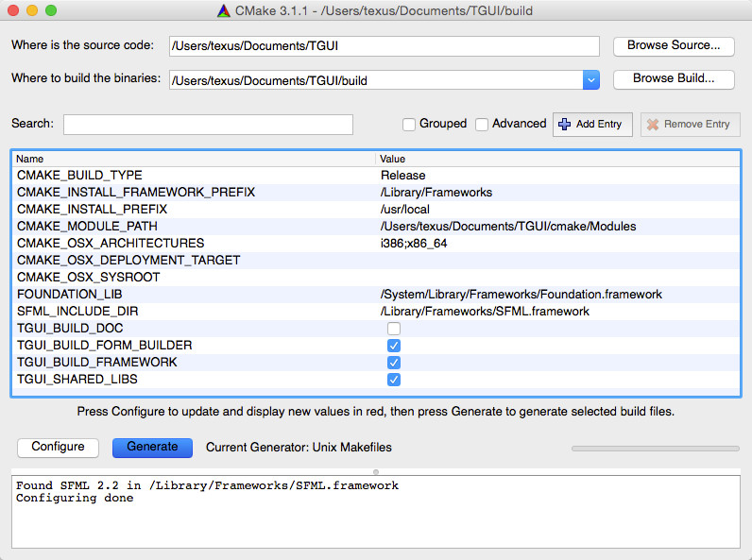Click the Value column header
This screenshot has width=752, height=560.
click(557, 159)
